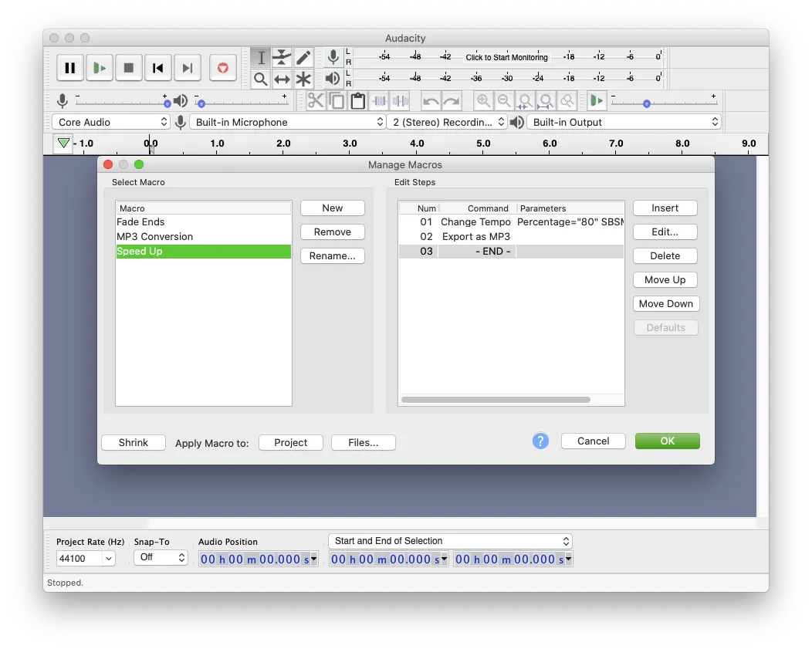Select the Envelope tool
This screenshot has width=812, height=649.
tap(283, 58)
